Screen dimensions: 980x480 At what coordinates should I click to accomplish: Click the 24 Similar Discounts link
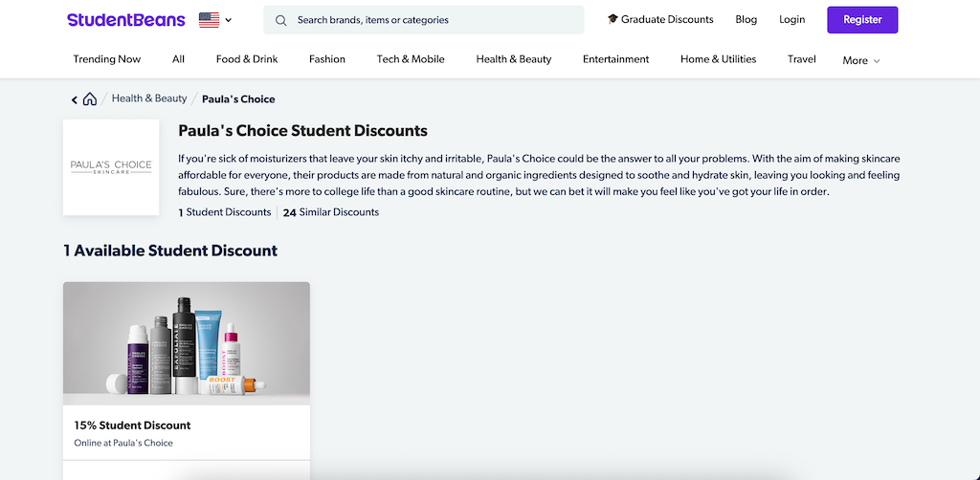tap(330, 212)
